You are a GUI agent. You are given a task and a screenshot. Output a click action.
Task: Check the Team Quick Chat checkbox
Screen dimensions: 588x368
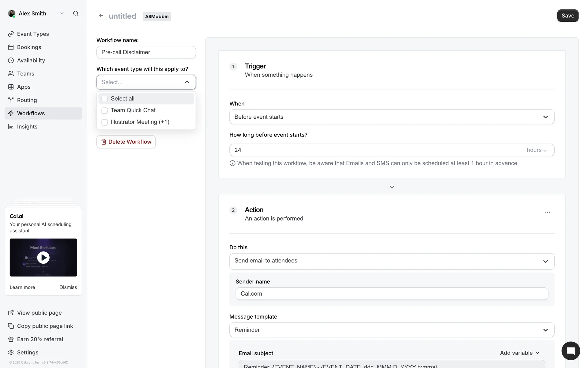(x=105, y=110)
